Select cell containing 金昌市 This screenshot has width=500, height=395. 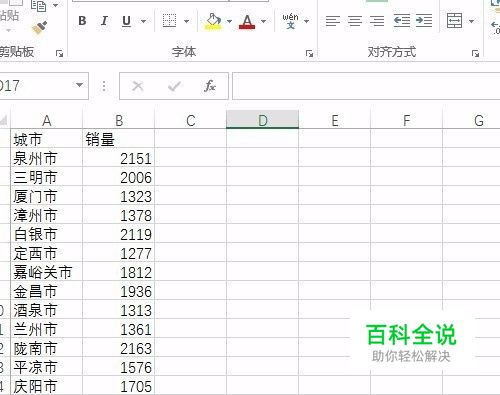pyautogui.click(x=47, y=291)
